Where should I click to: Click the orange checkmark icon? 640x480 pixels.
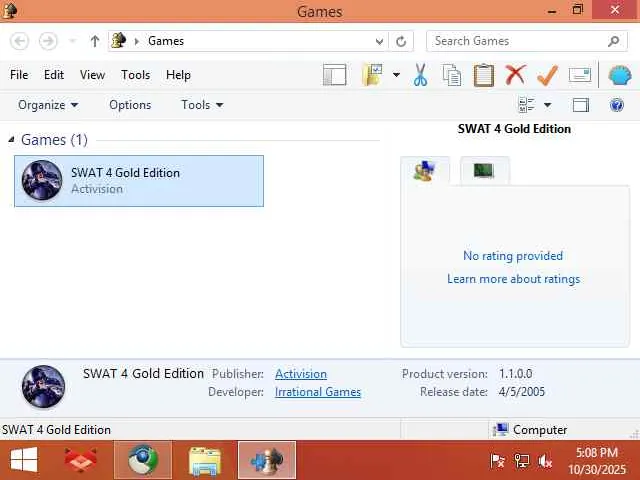click(x=547, y=75)
